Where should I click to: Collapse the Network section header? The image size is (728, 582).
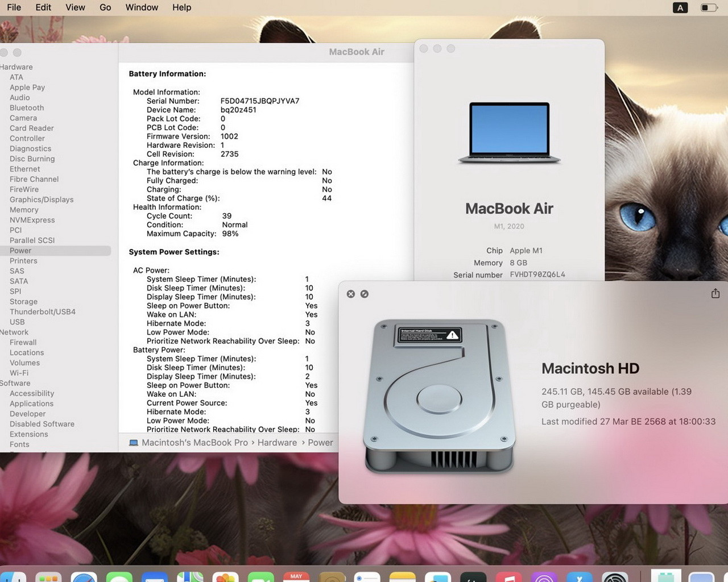click(14, 332)
